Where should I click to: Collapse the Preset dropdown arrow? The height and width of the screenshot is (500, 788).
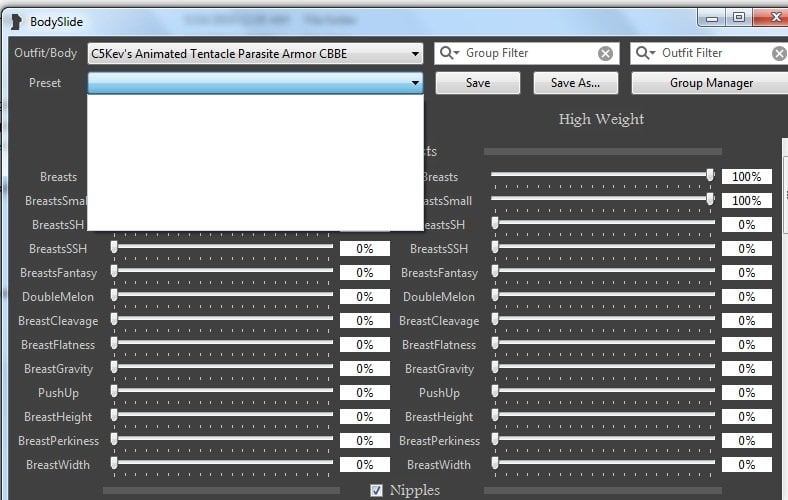(x=415, y=83)
